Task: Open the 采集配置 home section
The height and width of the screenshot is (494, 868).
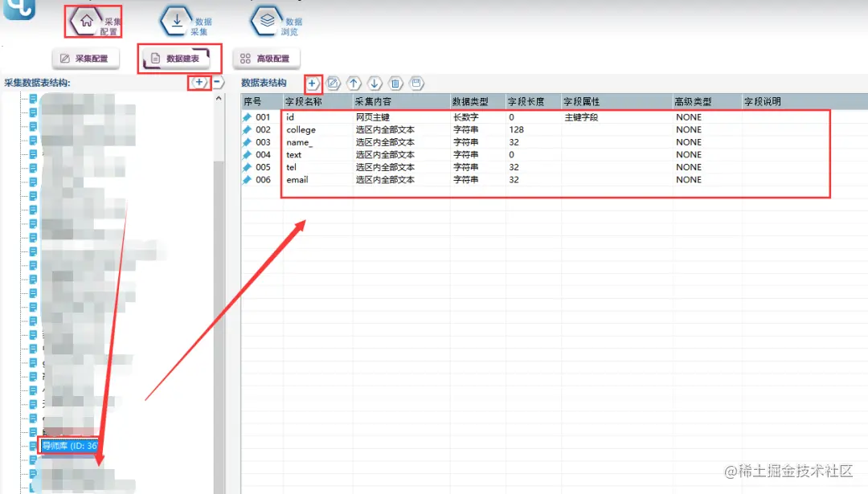Action: pyautogui.click(x=94, y=22)
